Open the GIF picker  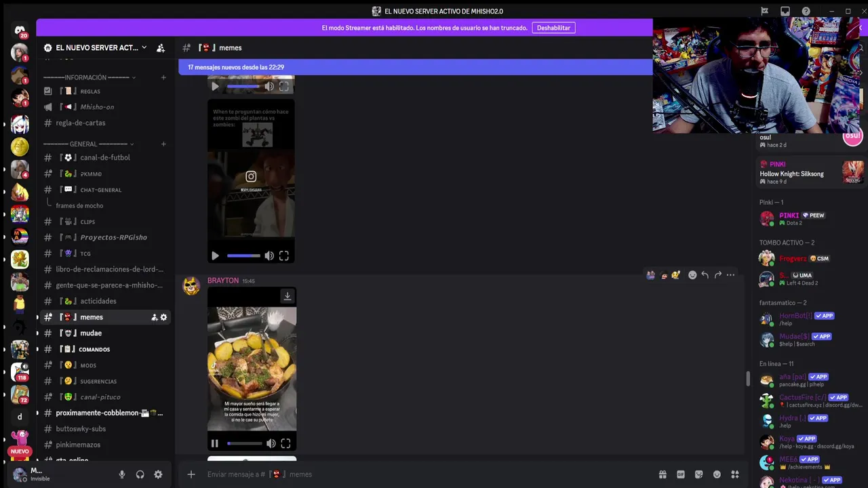(681, 474)
